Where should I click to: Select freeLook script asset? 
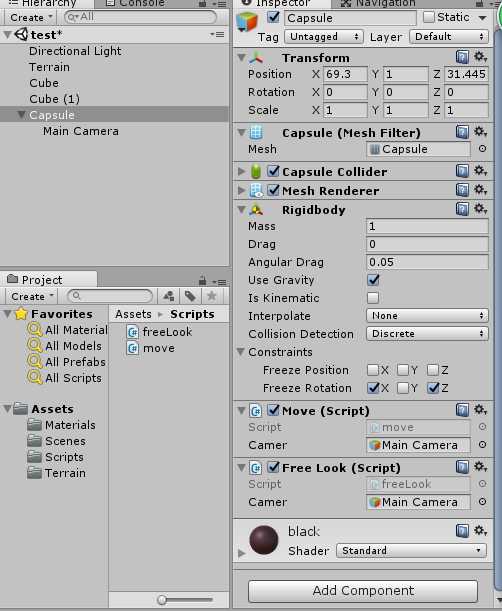click(159, 332)
